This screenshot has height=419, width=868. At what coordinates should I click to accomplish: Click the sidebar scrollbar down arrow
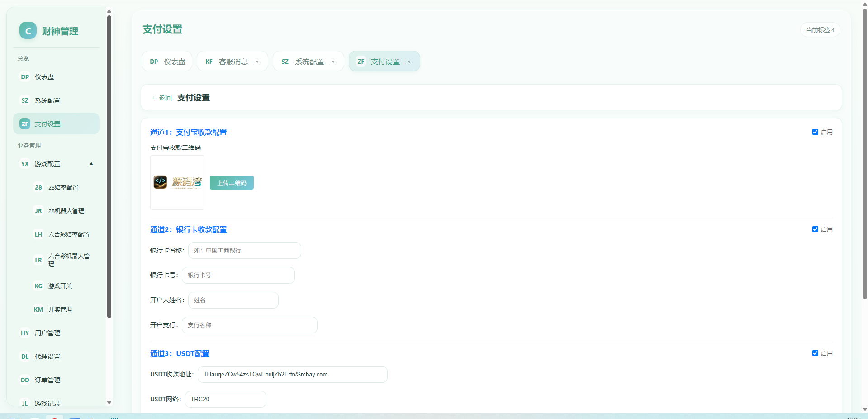click(109, 402)
